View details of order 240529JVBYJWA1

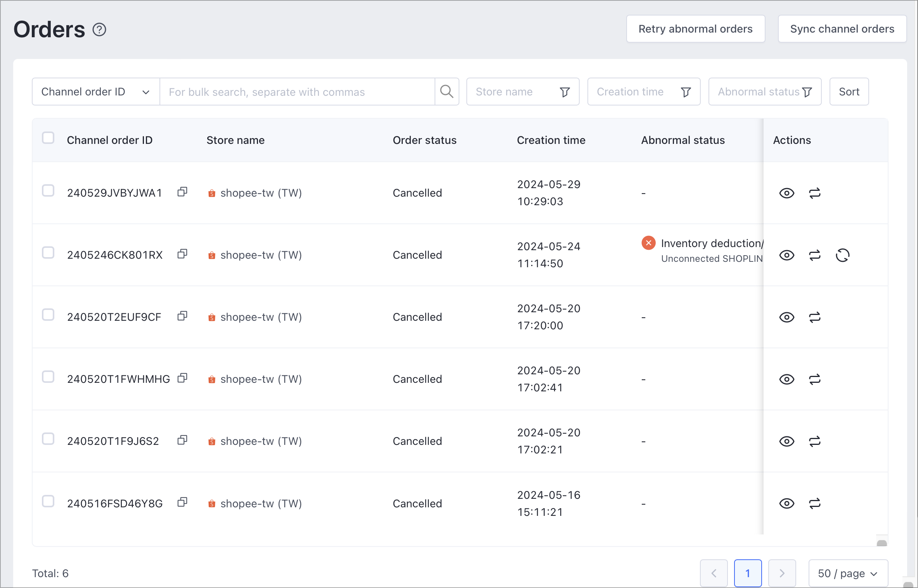point(787,193)
